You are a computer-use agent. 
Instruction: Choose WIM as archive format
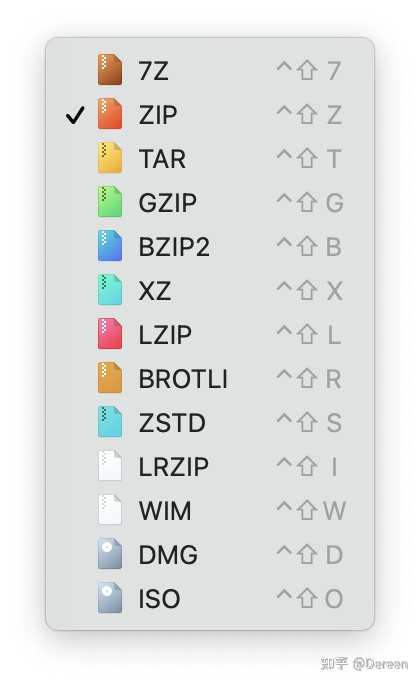(x=210, y=510)
